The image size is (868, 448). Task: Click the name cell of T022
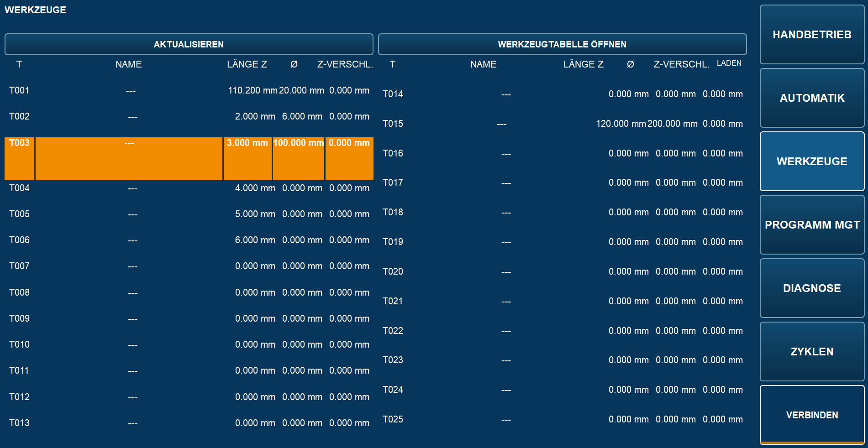[506, 331]
